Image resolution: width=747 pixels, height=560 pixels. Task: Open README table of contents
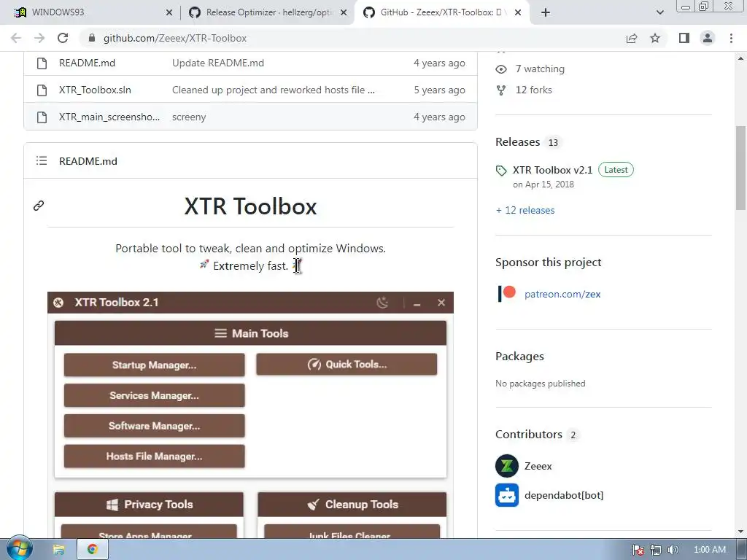[42, 161]
